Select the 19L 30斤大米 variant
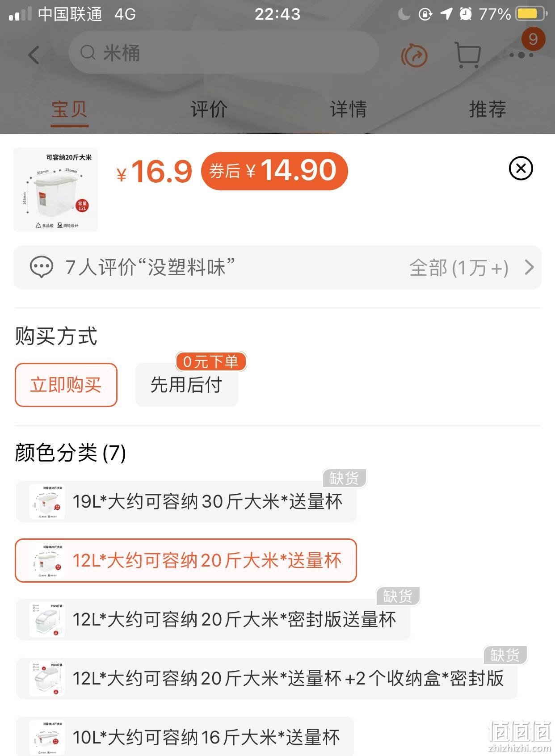555x756 pixels. [186, 501]
